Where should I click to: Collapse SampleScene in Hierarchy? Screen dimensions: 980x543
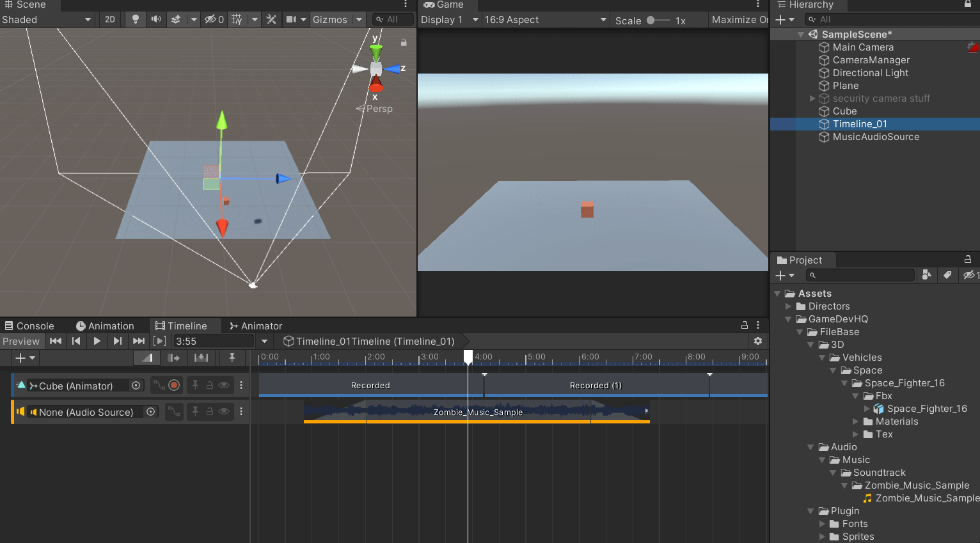click(801, 35)
